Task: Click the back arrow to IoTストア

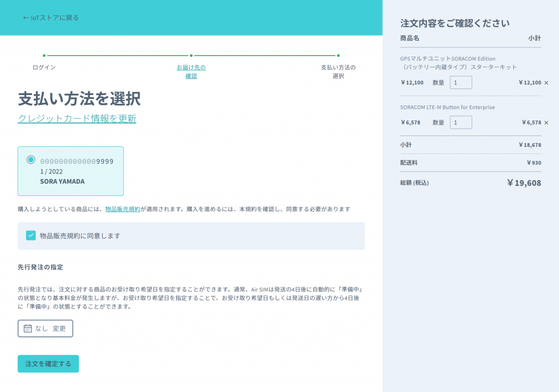Action: (26, 17)
